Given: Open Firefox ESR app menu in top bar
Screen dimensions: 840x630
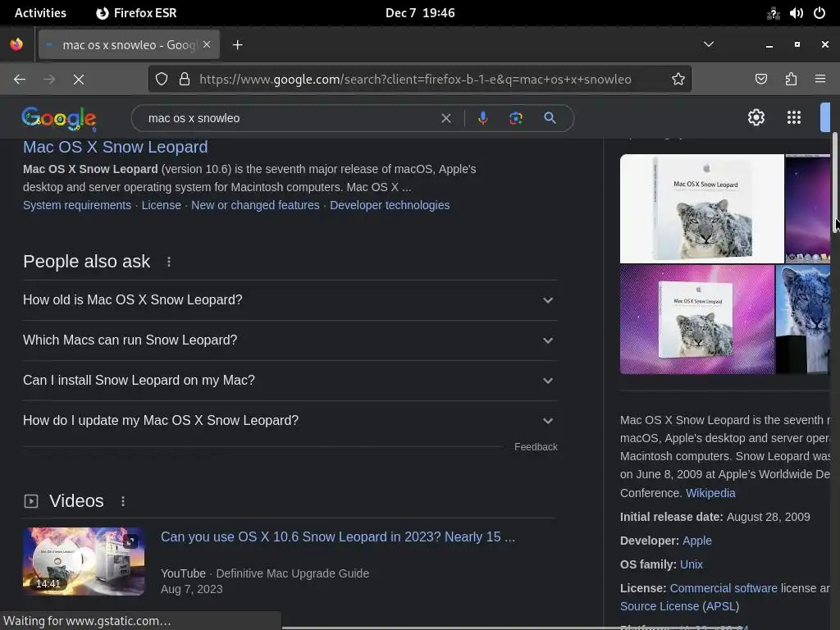Looking at the screenshot, I should (x=136, y=13).
